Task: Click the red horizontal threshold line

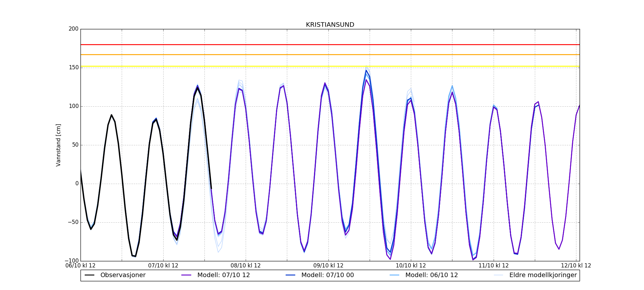Action: coord(330,44)
